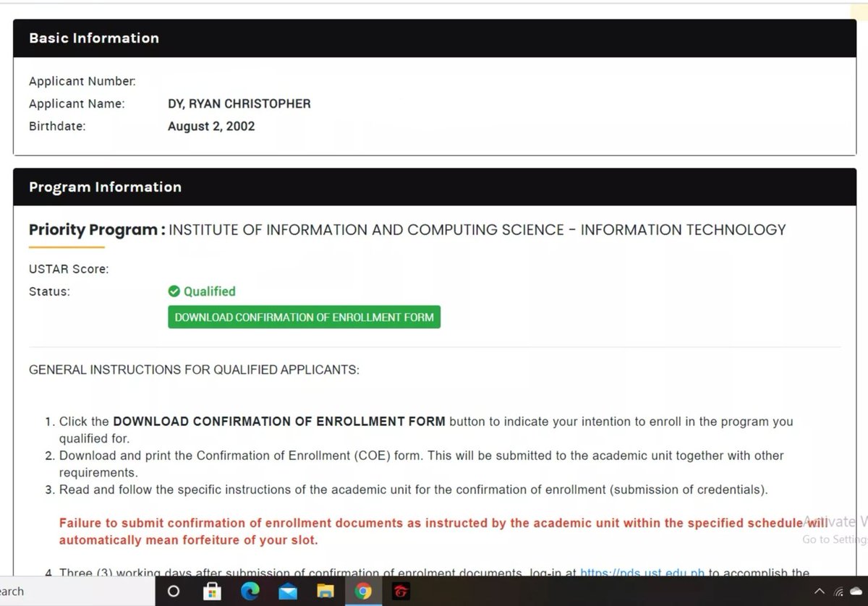868x606 pixels.
Task: Click the Download Confirmation of Enrollment Form button
Action: click(x=304, y=317)
